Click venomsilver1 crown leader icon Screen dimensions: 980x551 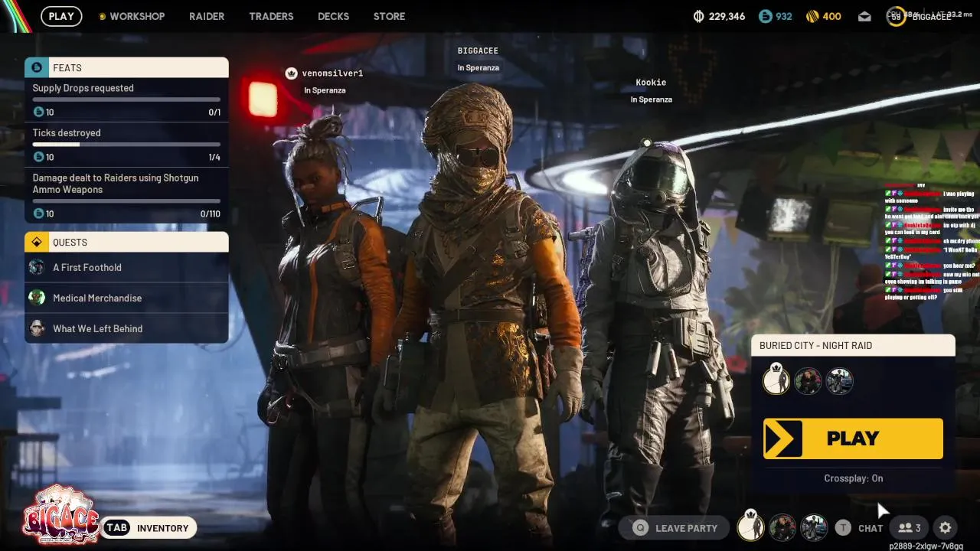point(291,73)
